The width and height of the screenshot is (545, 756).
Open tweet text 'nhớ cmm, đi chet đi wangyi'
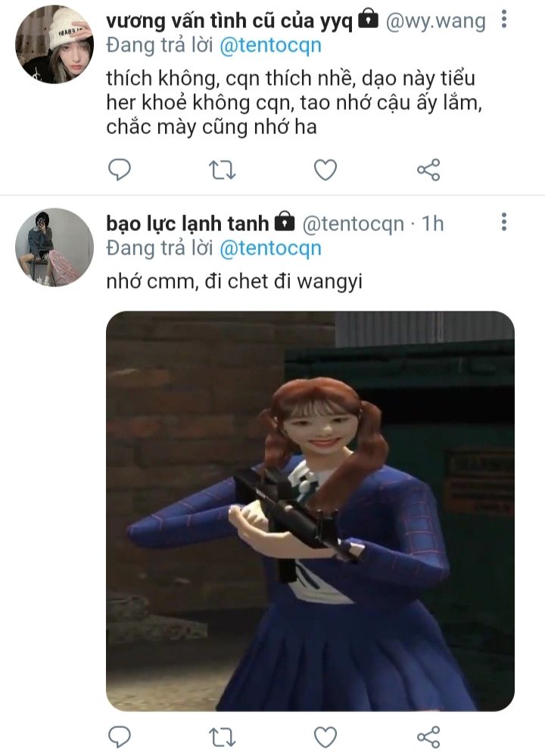point(234,282)
